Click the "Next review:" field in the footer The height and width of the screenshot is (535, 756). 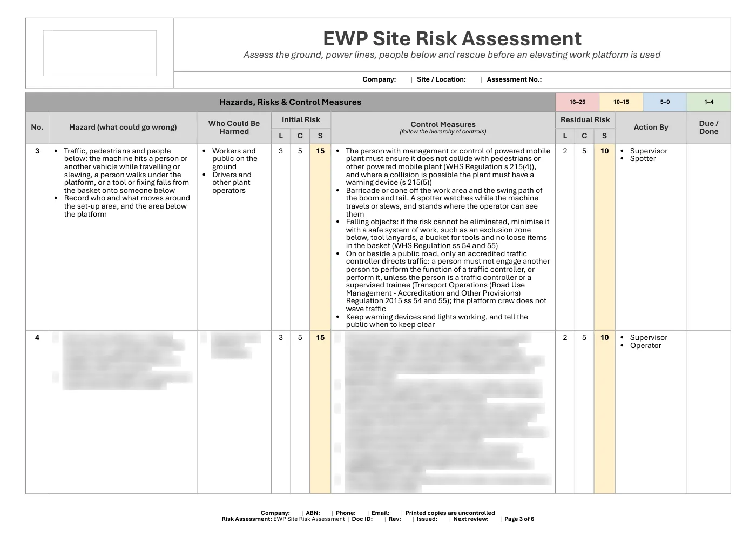[x=471, y=519]
